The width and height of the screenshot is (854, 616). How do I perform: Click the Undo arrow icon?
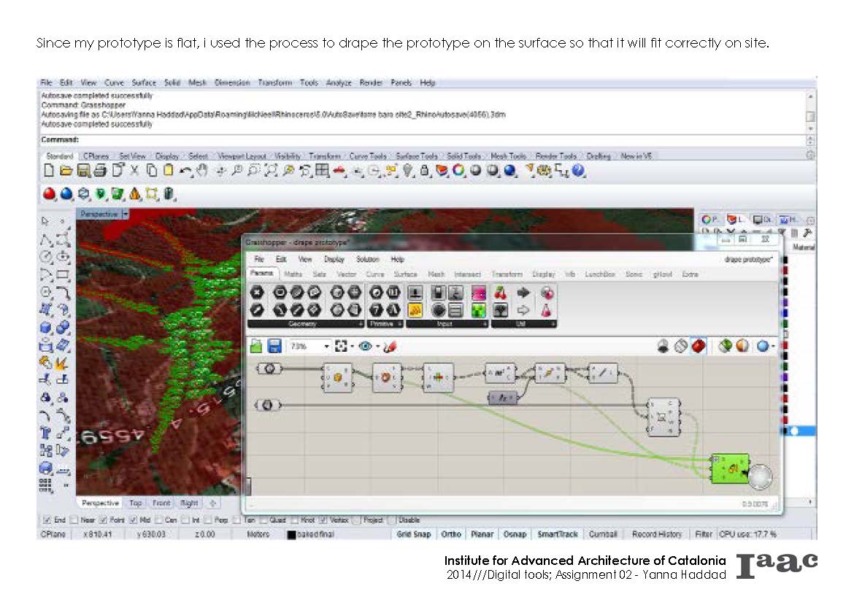click(185, 171)
